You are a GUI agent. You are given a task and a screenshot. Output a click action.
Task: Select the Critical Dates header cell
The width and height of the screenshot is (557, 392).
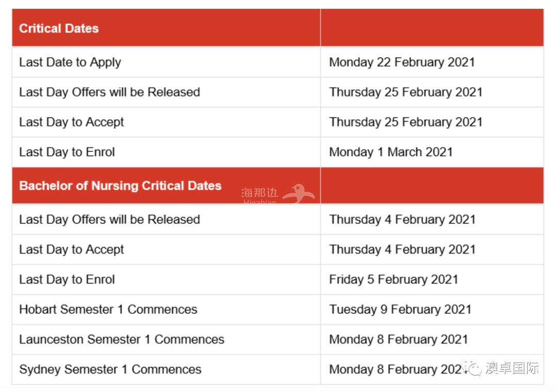click(x=166, y=28)
